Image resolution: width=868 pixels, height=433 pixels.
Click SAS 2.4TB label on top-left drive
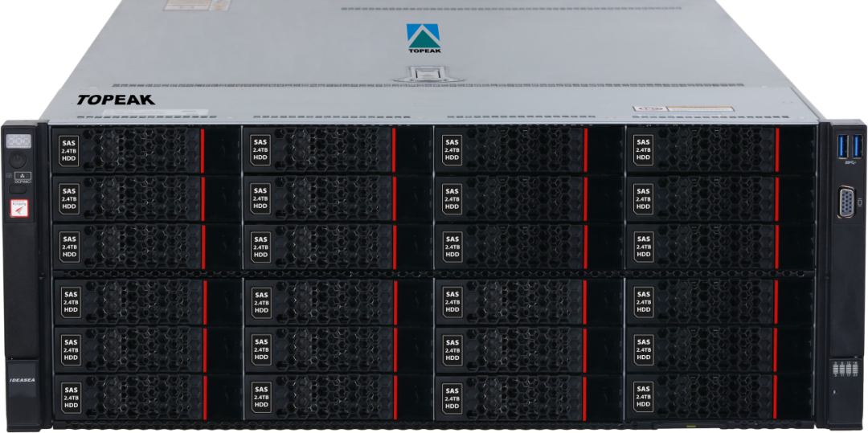coord(69,150)
